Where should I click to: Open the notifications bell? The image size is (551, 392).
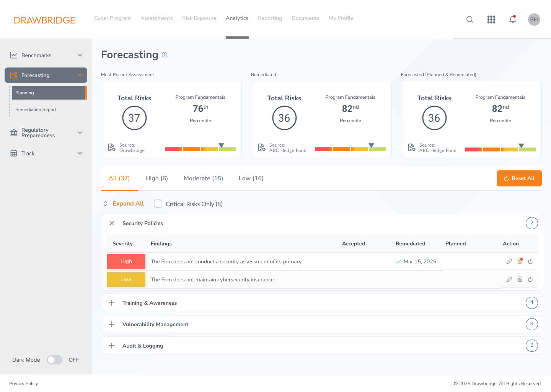(x=513, y=20)
